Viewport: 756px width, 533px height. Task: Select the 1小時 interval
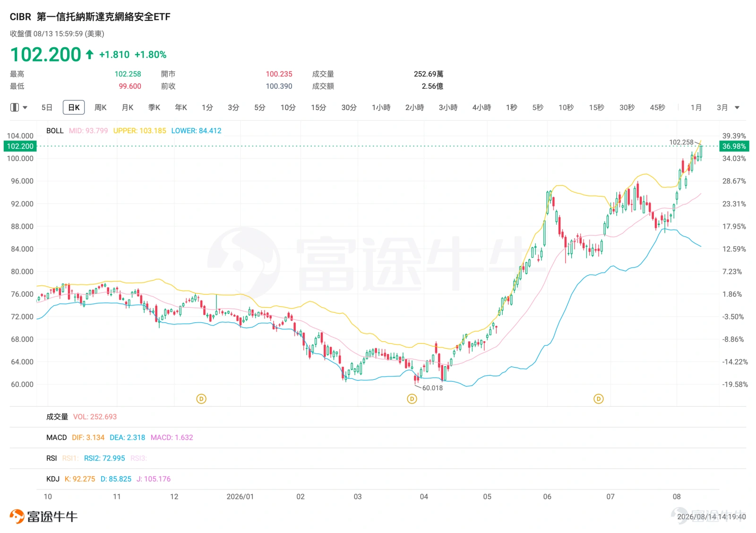pos(381,108)
